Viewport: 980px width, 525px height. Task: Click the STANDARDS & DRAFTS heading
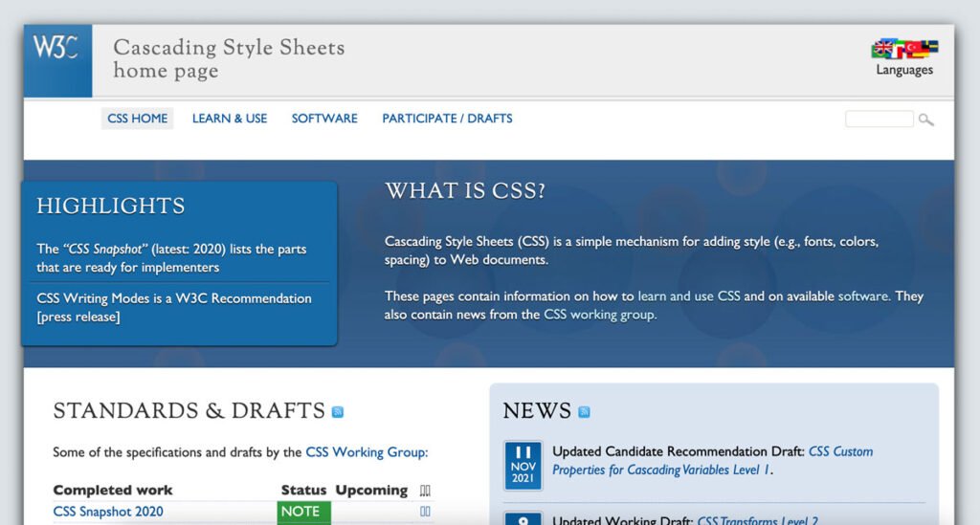tap(189, 411)
